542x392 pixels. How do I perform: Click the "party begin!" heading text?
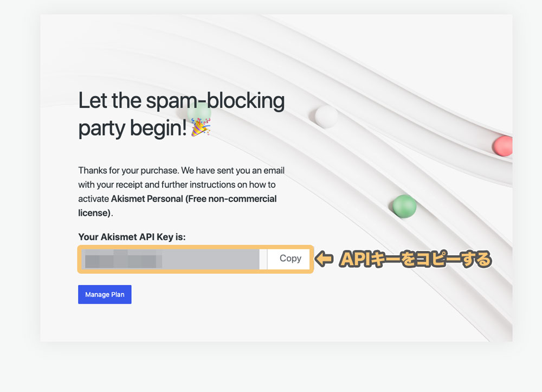133,128
